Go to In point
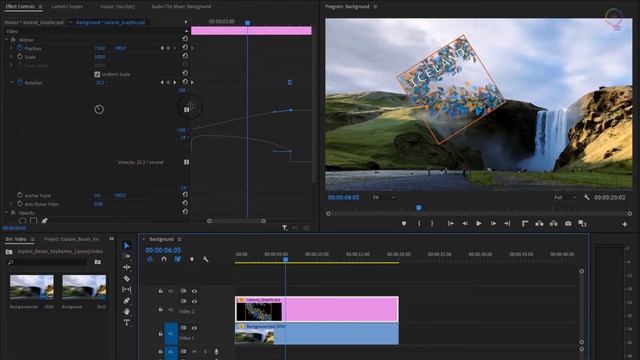640x360 pixels. pyautogui.click(x=451, y=224)
